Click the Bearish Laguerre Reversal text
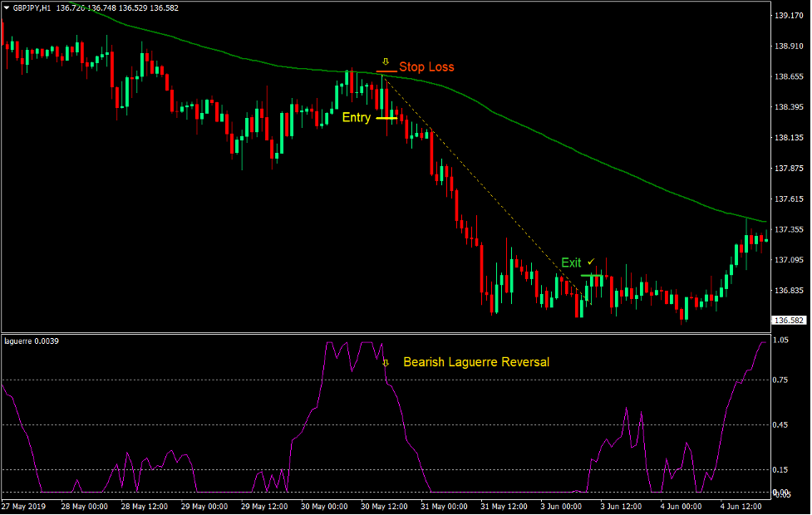Screen dimensions: 812x515 [x=476, y=362]
